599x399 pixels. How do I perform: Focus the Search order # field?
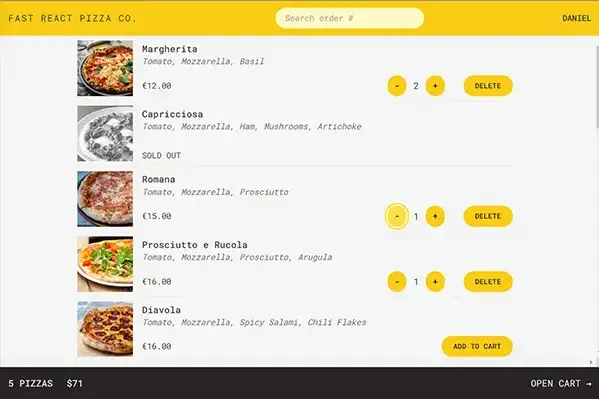pyautogui.click(x=350, y=18)
